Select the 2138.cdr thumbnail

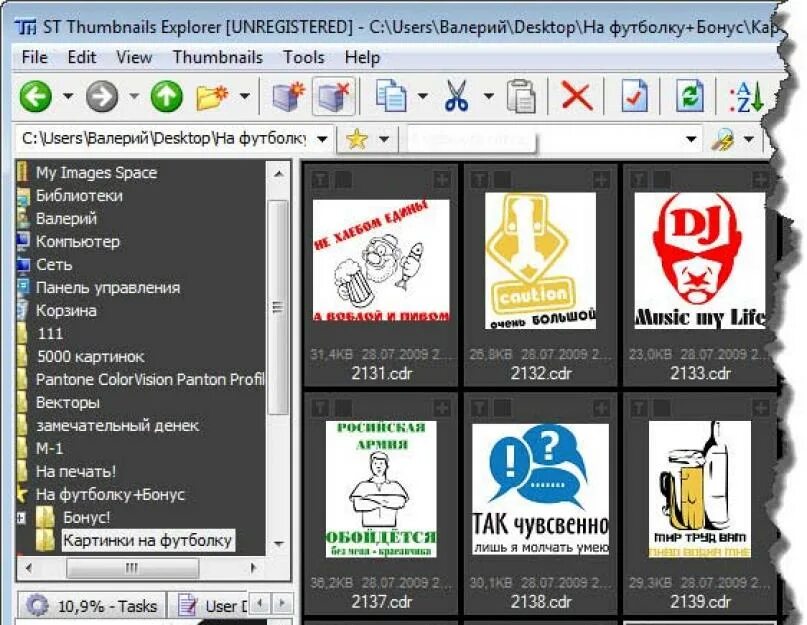[540, 489]
